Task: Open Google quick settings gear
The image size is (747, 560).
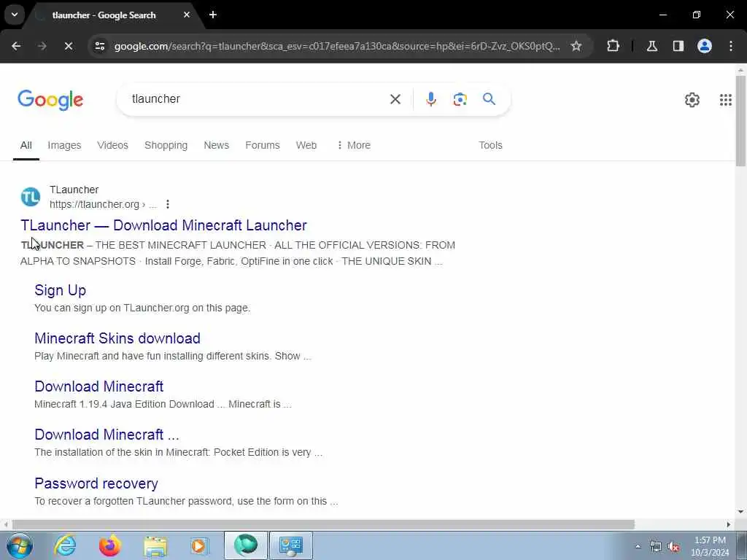Action: pyautogui.click(x=692, y=99)
